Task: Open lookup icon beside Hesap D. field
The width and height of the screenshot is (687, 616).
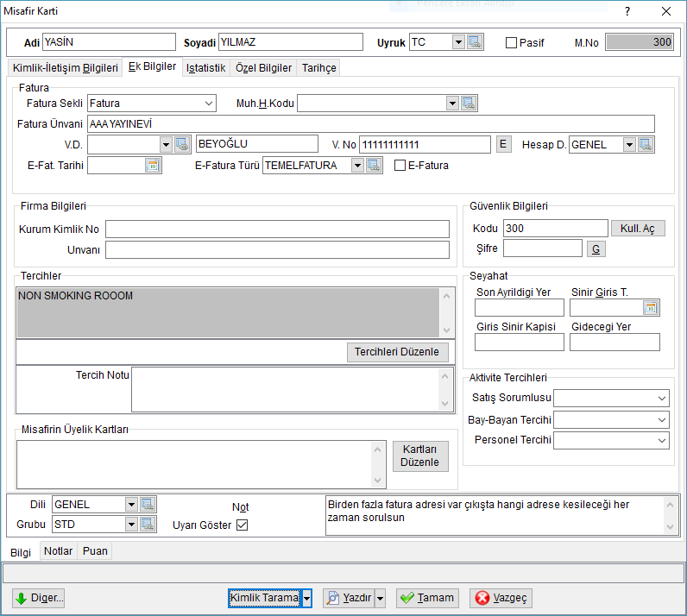Action: [646, 144]
